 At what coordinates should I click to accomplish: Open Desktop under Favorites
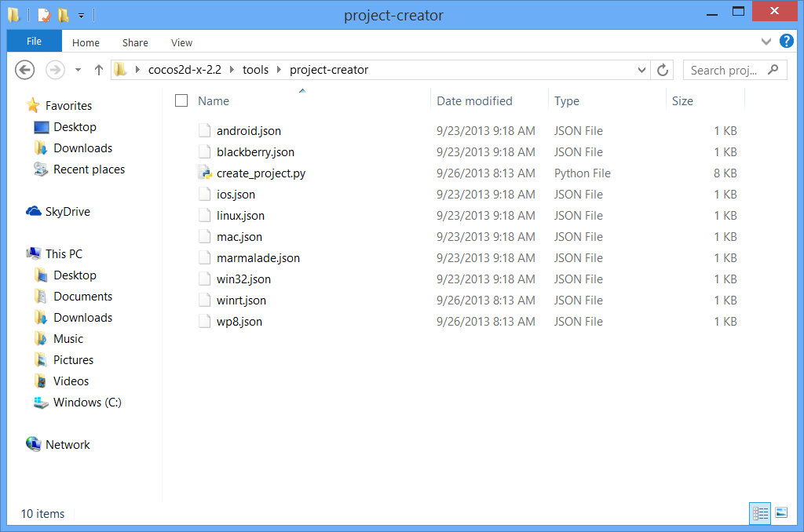pyautogui.click(x=75, y=126)
